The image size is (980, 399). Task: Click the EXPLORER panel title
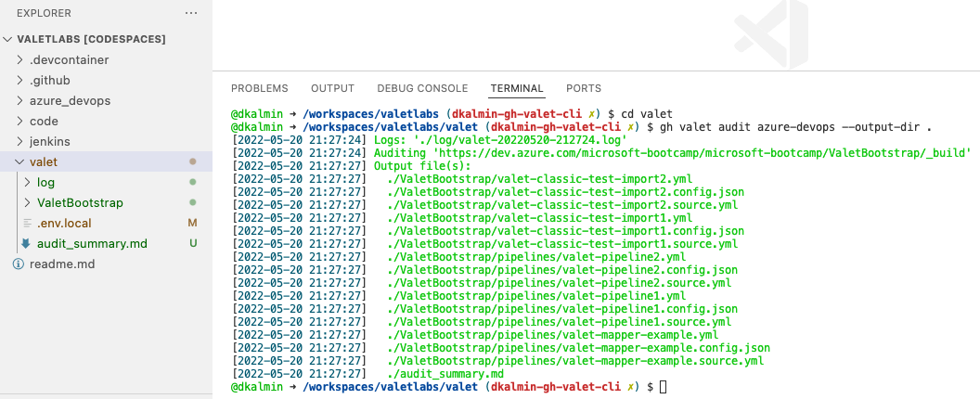coord(44,13)
